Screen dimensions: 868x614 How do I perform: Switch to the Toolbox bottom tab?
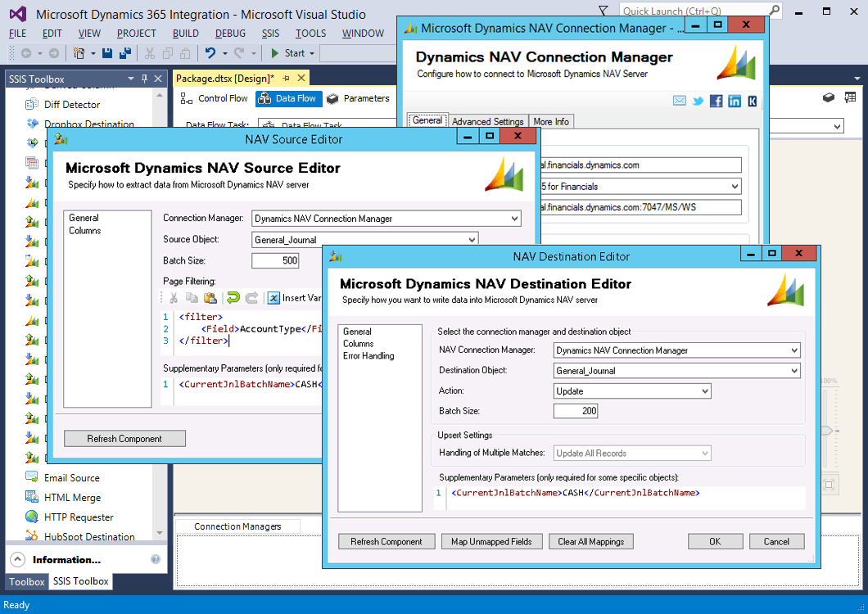point(26,581)
